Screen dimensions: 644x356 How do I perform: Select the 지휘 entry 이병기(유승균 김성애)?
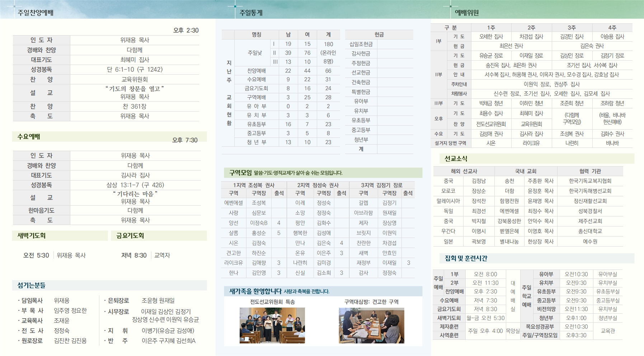[x=168, y=331]
